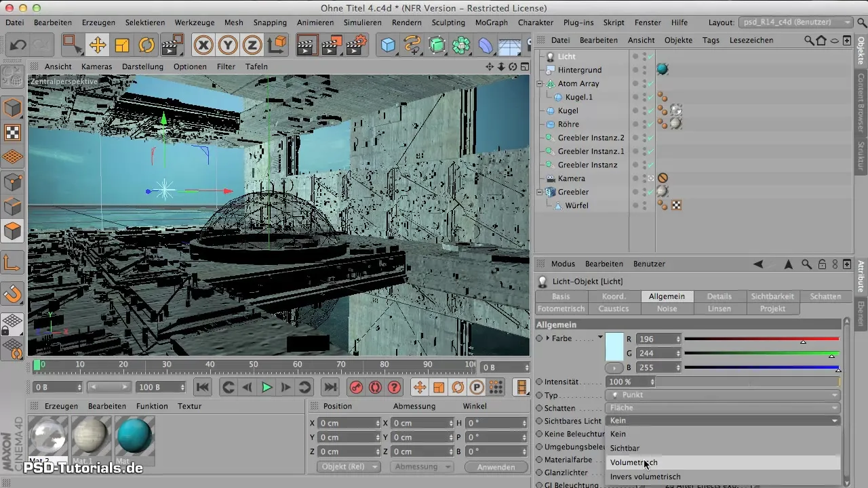Open the Typ dropdown showing Punkt
This screenshot has height=488, width=868.
(723, 394)
